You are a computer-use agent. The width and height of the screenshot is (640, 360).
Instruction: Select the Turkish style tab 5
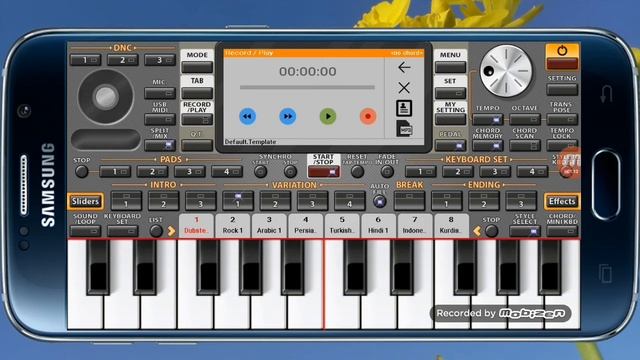coord(342,225)
